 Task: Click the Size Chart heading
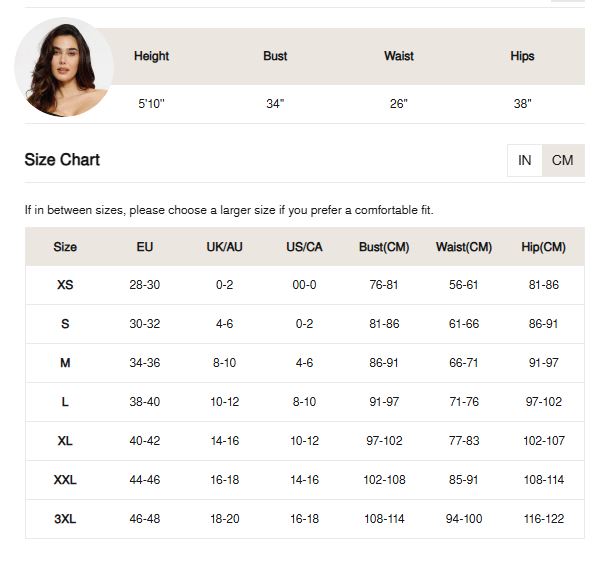point(62,160)
